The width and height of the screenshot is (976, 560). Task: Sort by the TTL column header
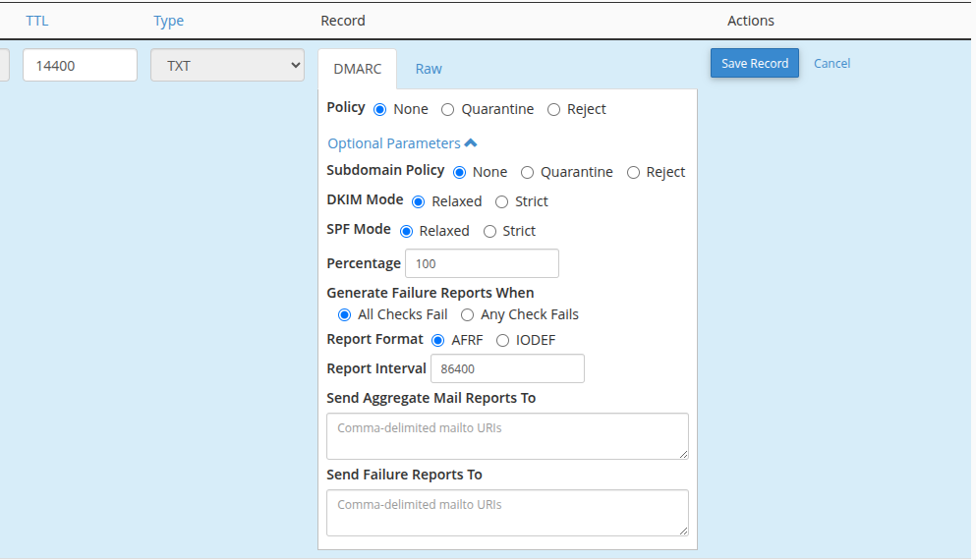(36, 21)
